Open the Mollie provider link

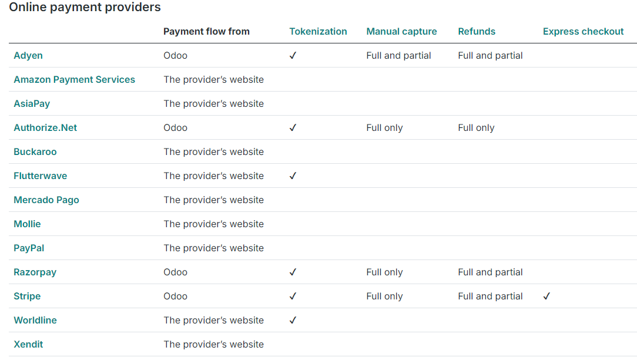coord(27,224)
